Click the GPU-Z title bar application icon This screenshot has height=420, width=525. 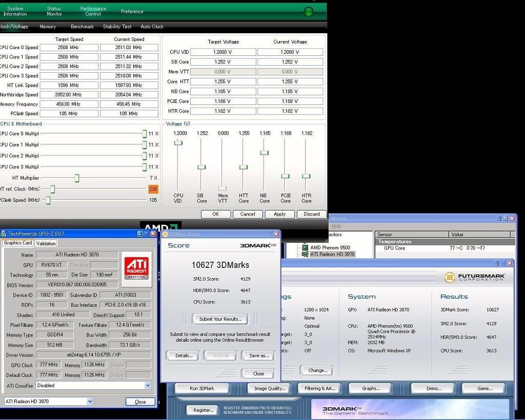(x=4, y=234)
